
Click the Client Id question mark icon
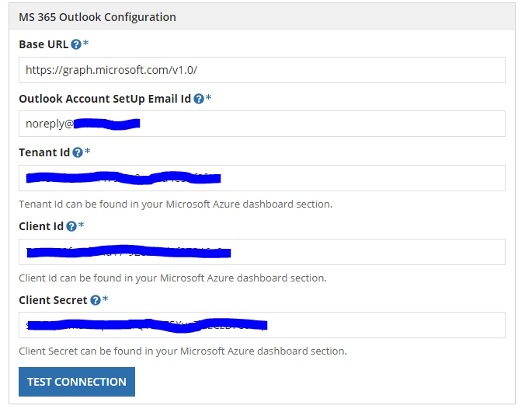tap(71, 226)
